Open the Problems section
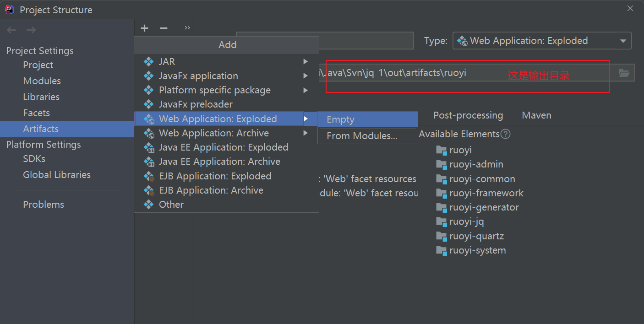Viewport: 644px width, 324px height. [44, 205]
